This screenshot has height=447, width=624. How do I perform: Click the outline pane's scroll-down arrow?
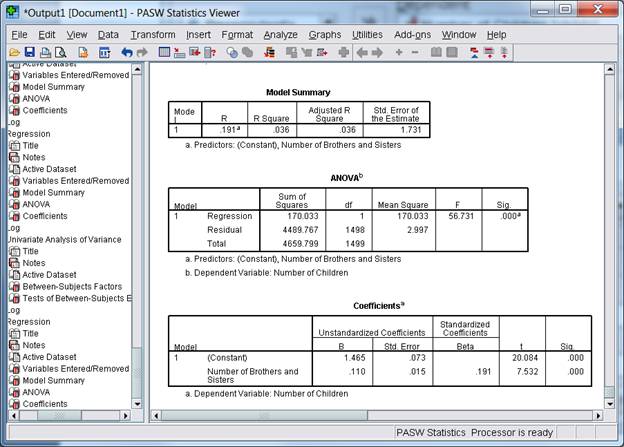137,404
